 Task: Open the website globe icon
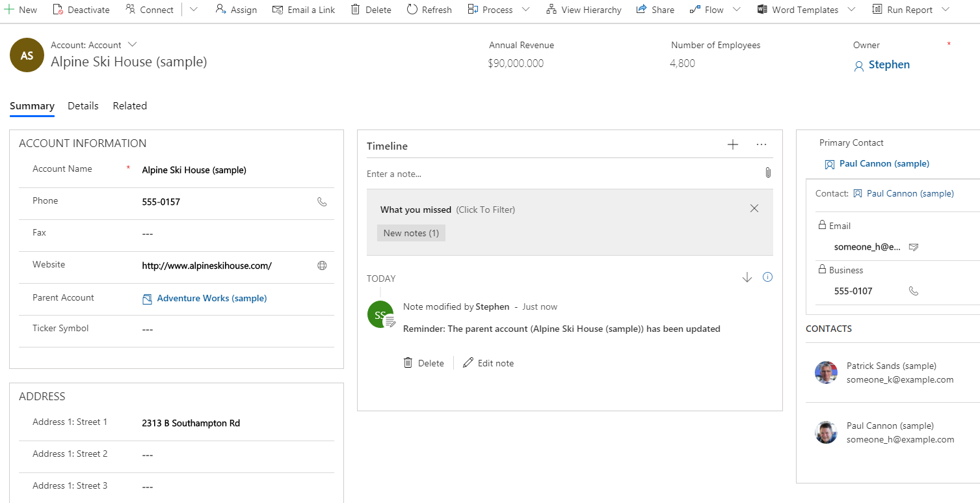[x=322, y=265]
